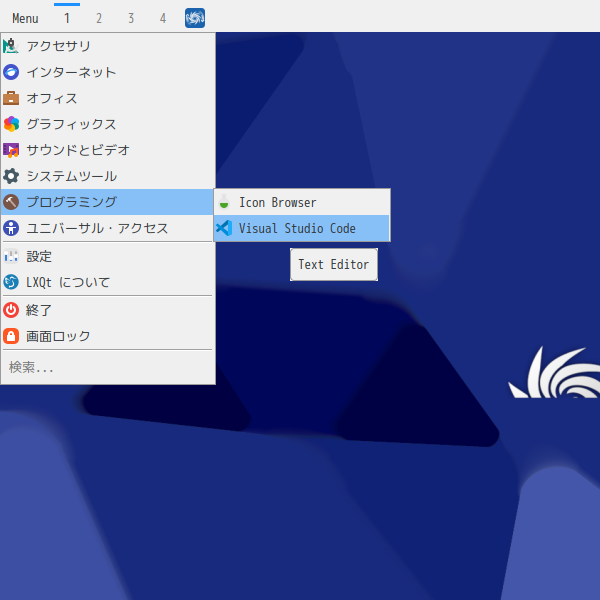The width and height of the screenshot is (600, 600).
Task: Click the blue swirl application icon in panel
Action: 195,18
